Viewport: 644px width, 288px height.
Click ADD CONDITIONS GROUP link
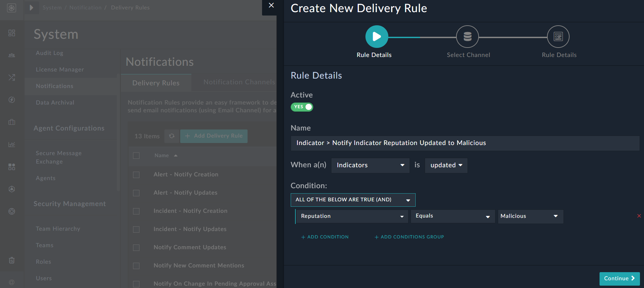[x=409, y=237]
